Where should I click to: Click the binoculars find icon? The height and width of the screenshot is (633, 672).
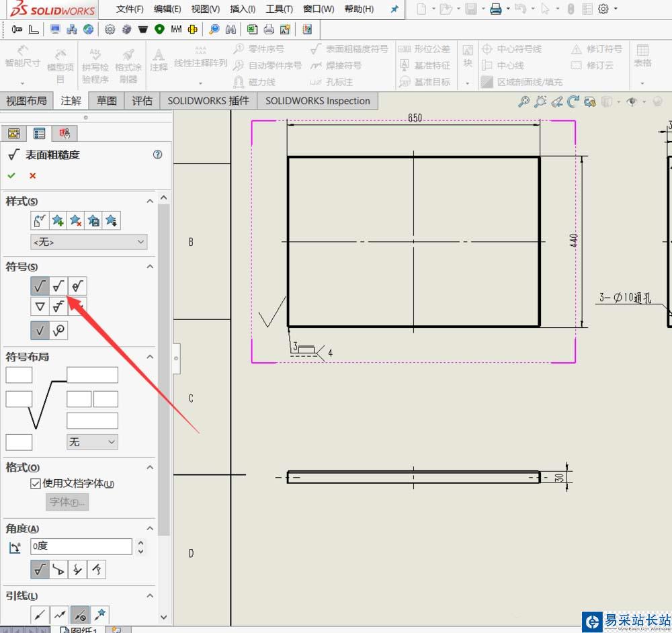tap(230, 29)
